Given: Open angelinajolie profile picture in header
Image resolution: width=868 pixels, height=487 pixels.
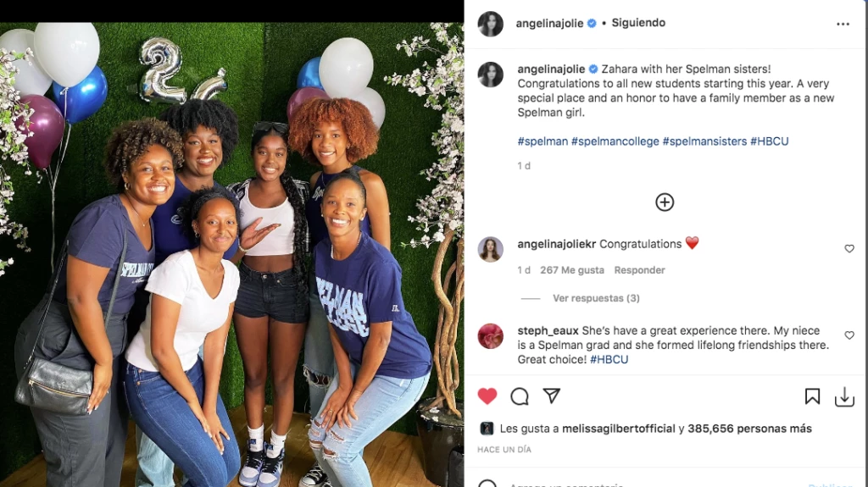Looking at the screenshot, I should tap(491, 24).
